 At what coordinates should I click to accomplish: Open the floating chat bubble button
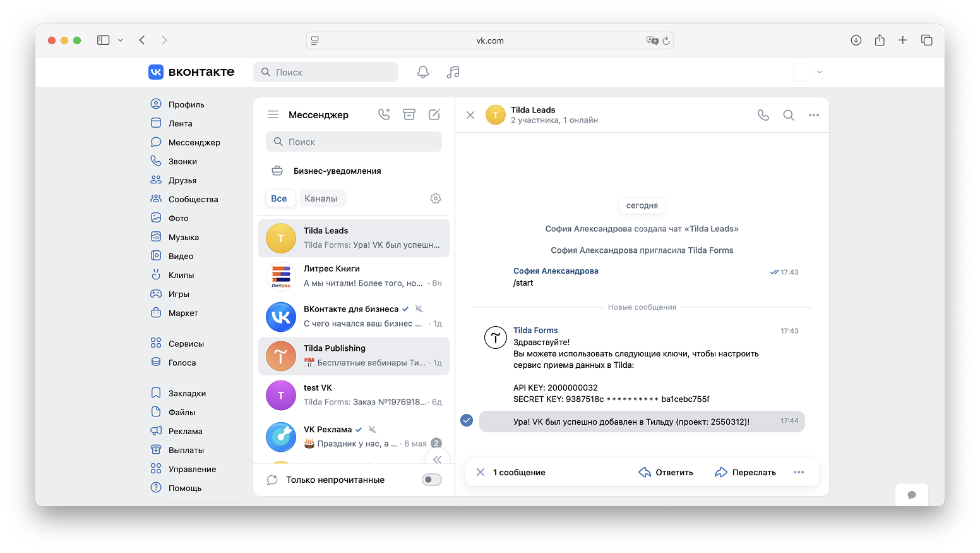912,495
